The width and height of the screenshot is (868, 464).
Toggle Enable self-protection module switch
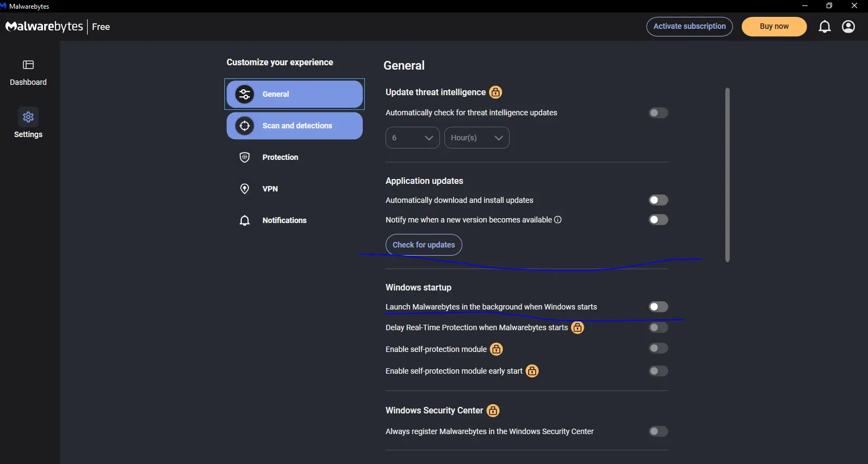click(x=658, y=348)
